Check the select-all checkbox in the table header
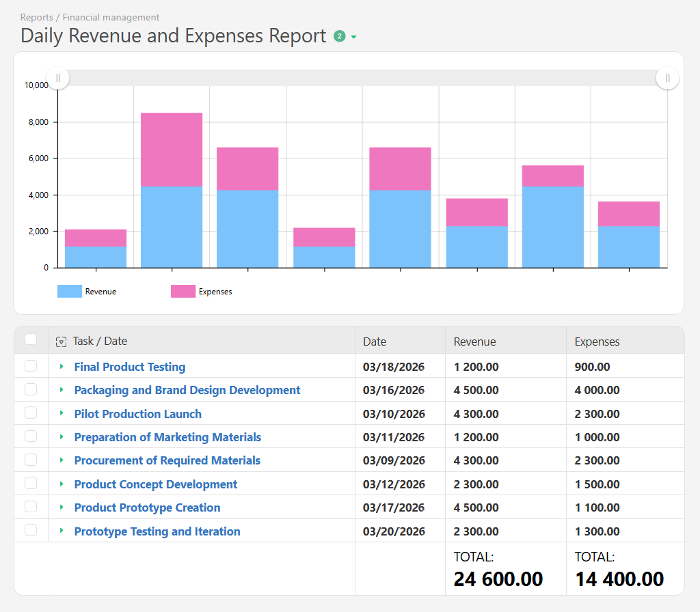This screenshot has height=612, width=700. [31, 339]
